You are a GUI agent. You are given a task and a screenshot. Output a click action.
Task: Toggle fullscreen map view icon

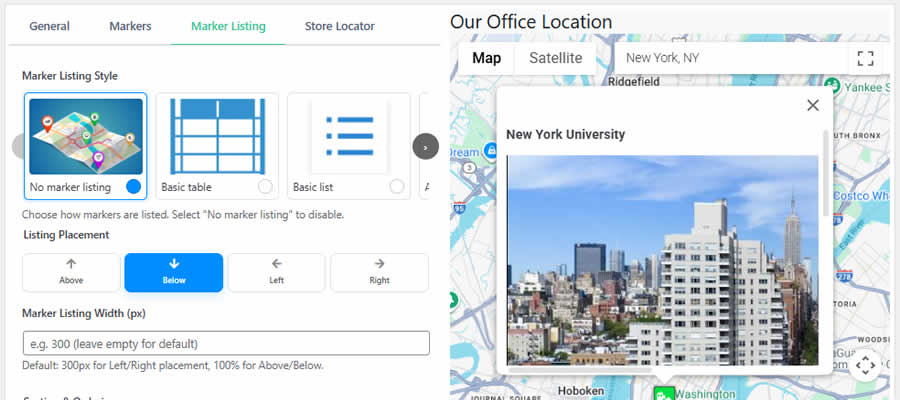(865, 58)
